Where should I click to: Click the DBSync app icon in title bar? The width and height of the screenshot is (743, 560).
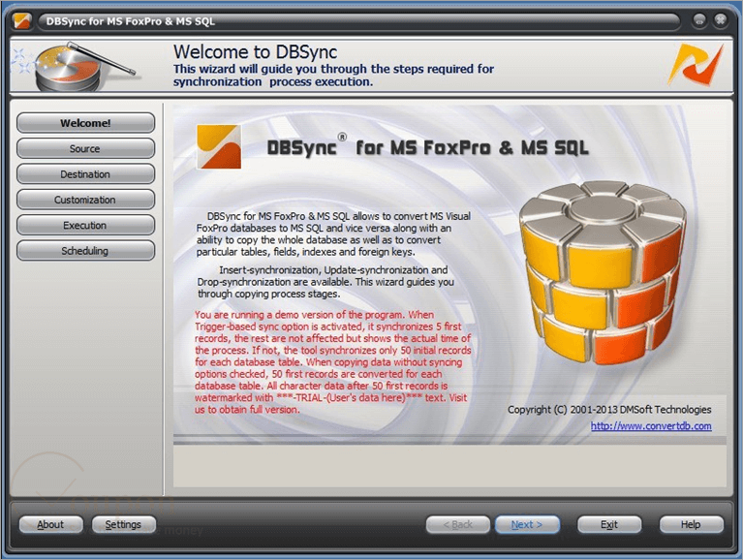click(x=22, y=21)
